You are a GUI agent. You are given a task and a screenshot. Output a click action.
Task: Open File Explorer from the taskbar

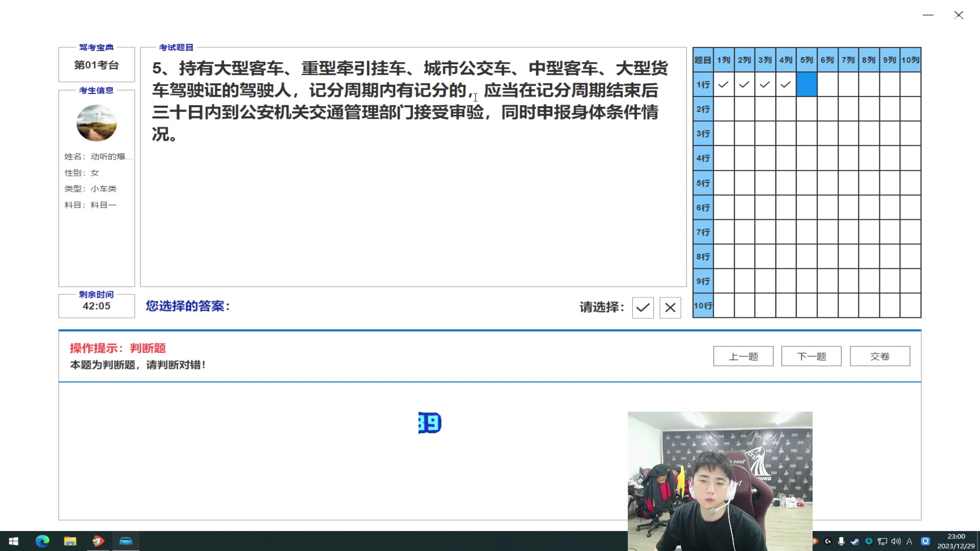tap(70, 541)
